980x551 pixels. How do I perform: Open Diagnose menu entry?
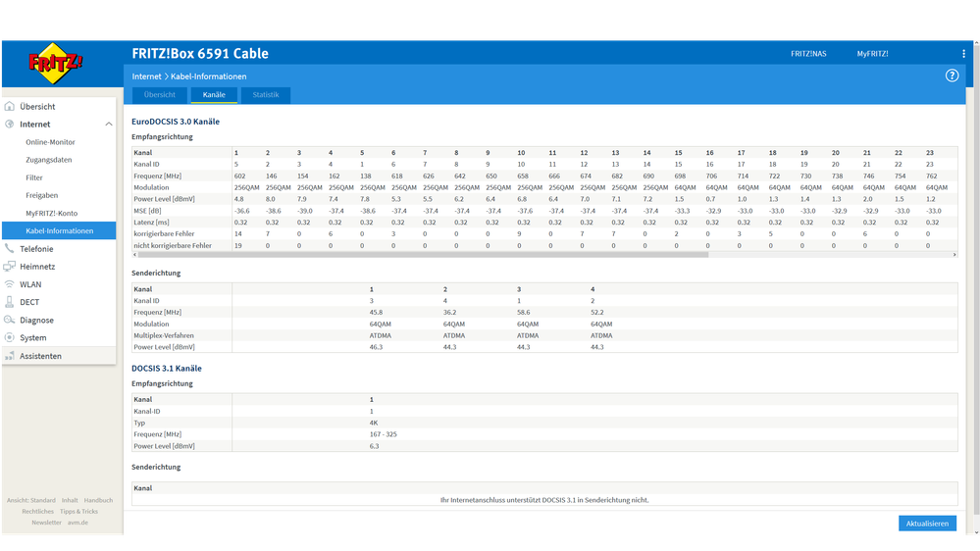coord(36,320)
